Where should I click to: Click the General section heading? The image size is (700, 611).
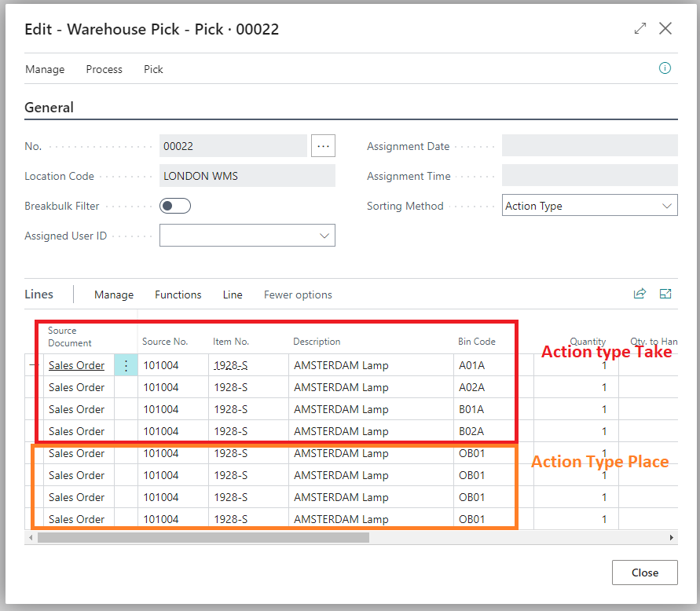(x=49, y=107)
